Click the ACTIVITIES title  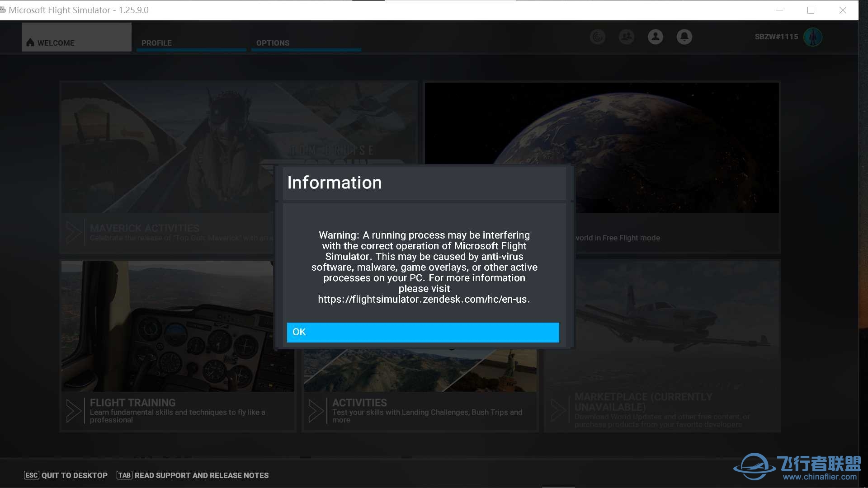[x=359, y=403]
